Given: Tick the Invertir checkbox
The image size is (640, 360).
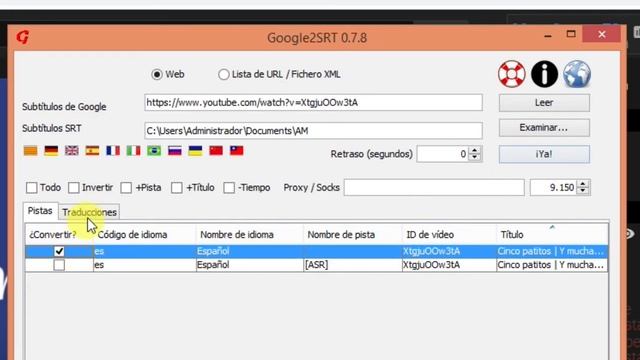Looking at the screenshot, I should click(73, 187).
